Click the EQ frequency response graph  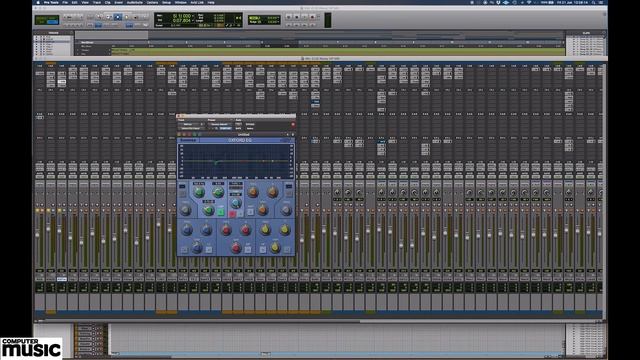pos(236,161)
